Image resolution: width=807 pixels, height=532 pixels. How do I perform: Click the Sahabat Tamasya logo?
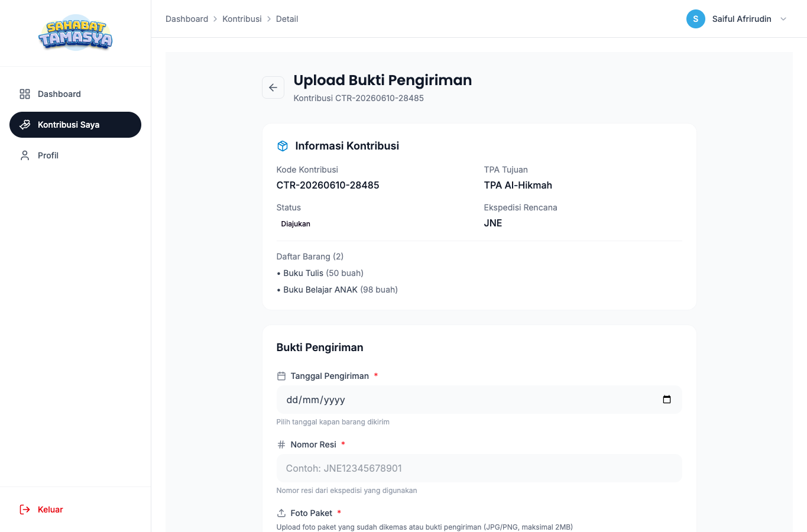click(75, 33)
